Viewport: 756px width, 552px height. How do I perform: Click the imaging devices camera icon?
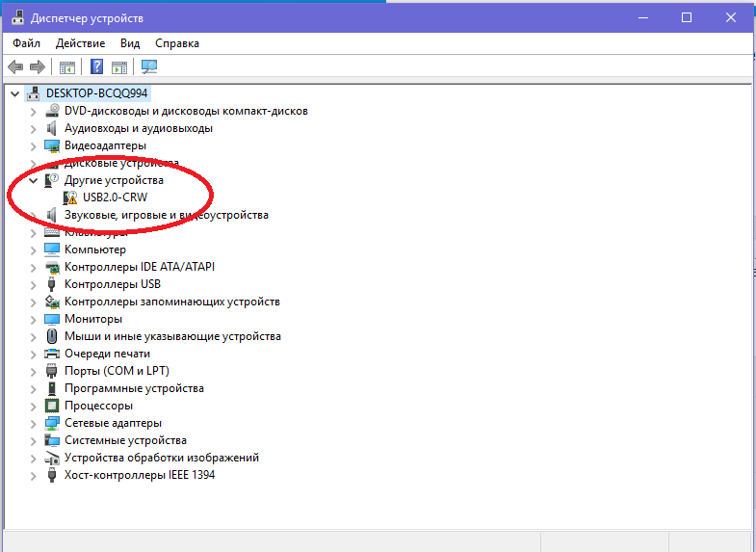pyautogui.click(x=52, y=458)
